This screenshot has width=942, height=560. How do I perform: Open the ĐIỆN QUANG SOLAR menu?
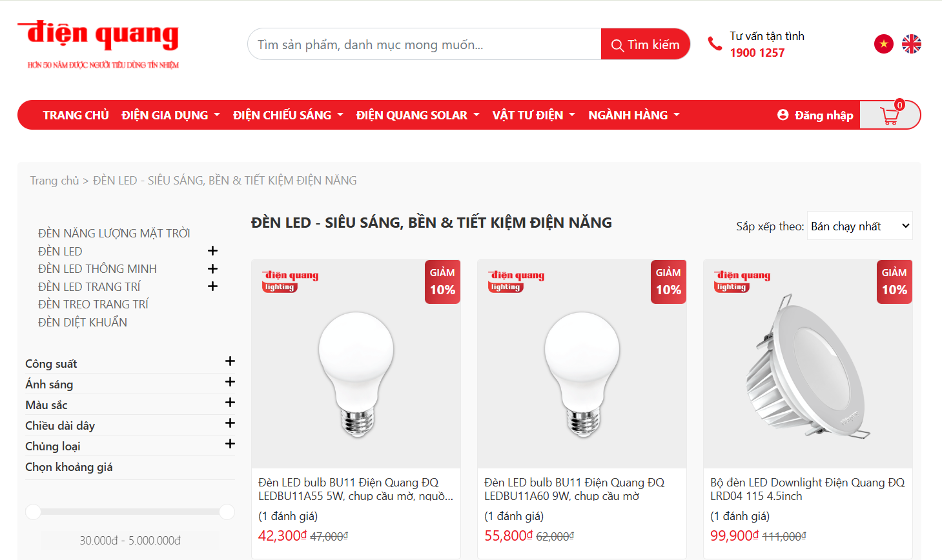[x=417, y=115]
